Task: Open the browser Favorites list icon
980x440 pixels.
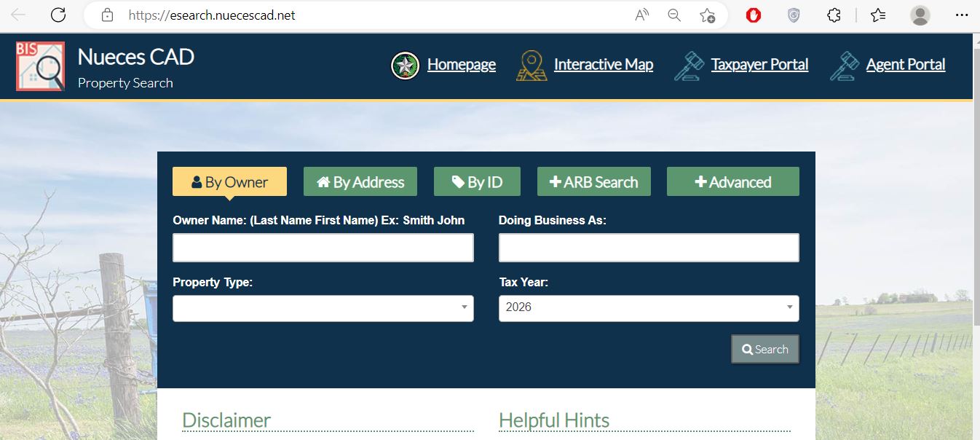Action: [878, 15]
